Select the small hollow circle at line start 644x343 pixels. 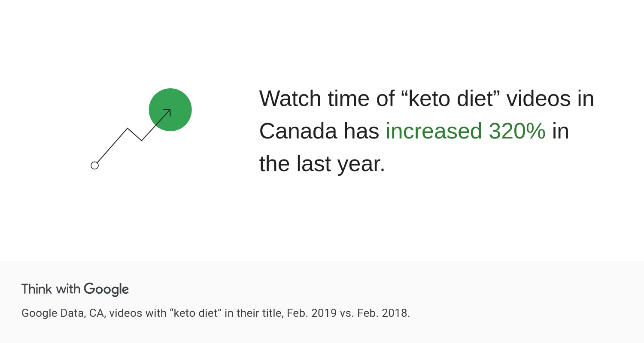95,165
